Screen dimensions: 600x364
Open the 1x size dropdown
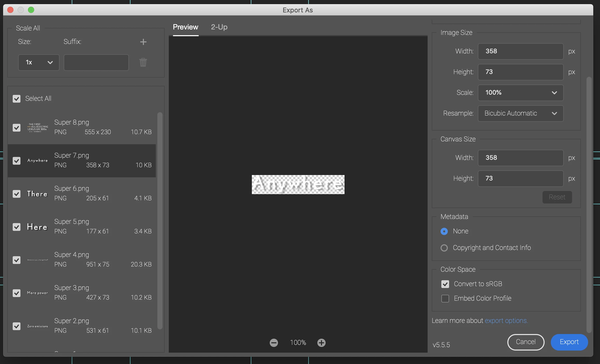tap(39, 62)
